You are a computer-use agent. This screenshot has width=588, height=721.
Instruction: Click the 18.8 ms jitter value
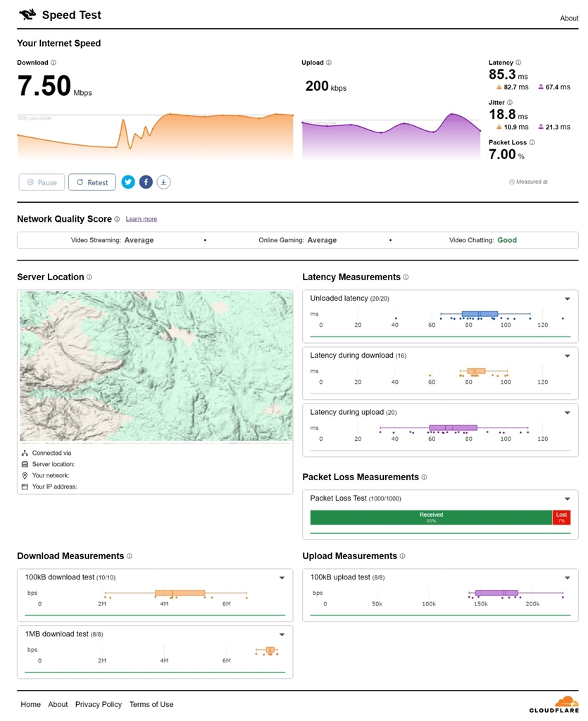pyautogui.click(x=508, y=115)
